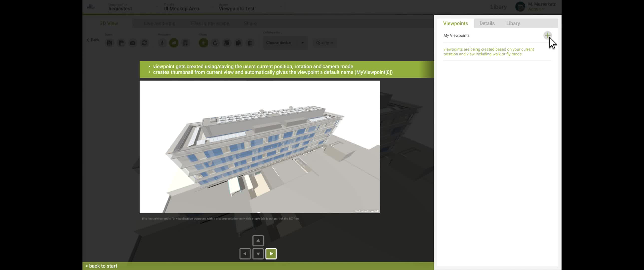The height and width of the screenshot is (270, 644).
Task: Click the delete object trash icon
Action: (250, 43)
